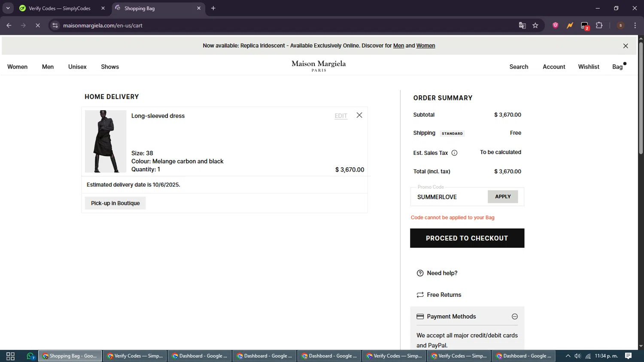The height and width of the screenshot is (362, 644).
Task: Open Search in the site header
Action: coord(519,67)
